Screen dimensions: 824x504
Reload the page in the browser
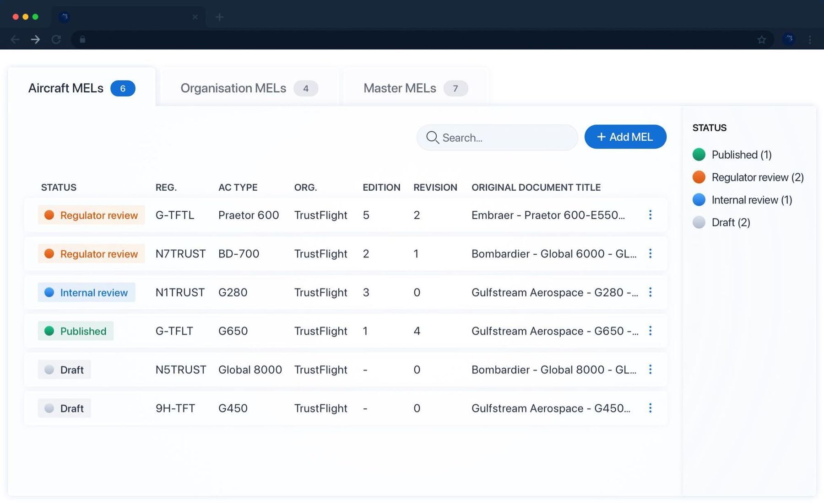click(x=56, y=40)
